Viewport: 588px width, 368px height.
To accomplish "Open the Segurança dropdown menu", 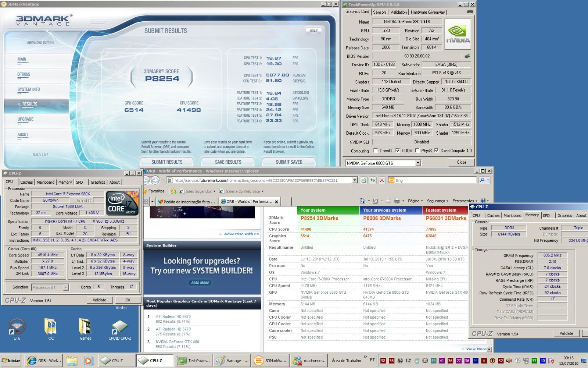I will click(437, 201).
